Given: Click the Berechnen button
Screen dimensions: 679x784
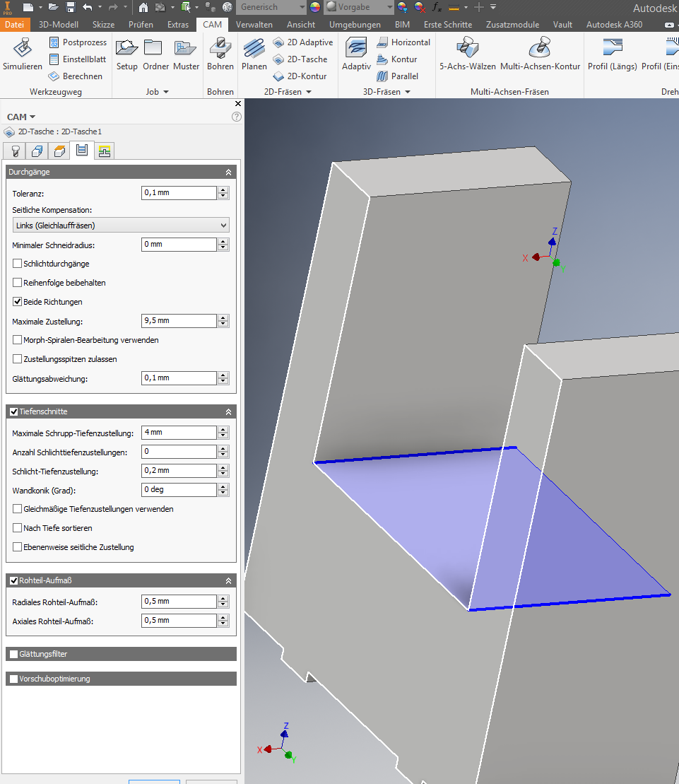Looking at the screenshot, I should coord(76,76).
